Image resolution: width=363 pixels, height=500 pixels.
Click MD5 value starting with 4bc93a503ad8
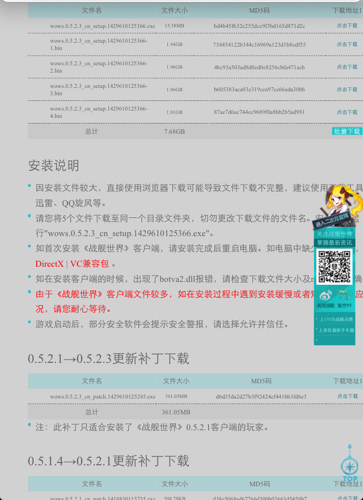click(x=259, y=67)
